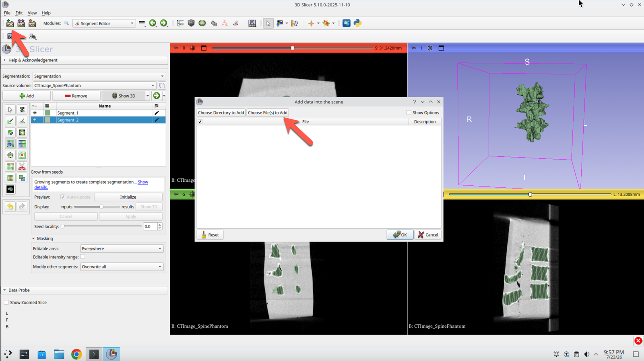
Task: Toggle slice visibility eye in header column
Action: pos(35,106)
